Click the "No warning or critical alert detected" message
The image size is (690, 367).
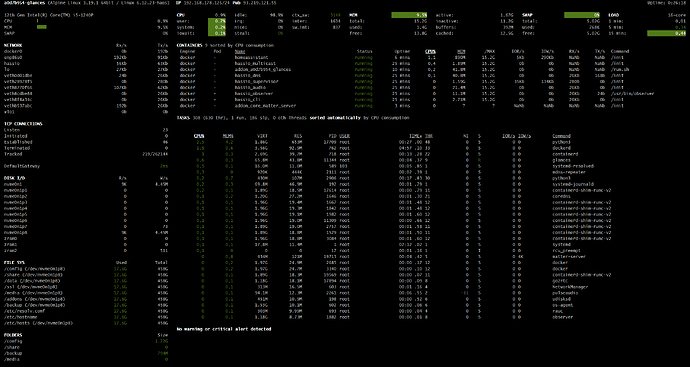[x=224, y=329]
